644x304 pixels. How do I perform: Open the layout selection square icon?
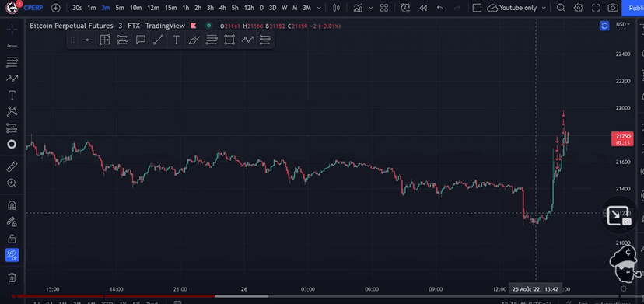tap(477, 8)
